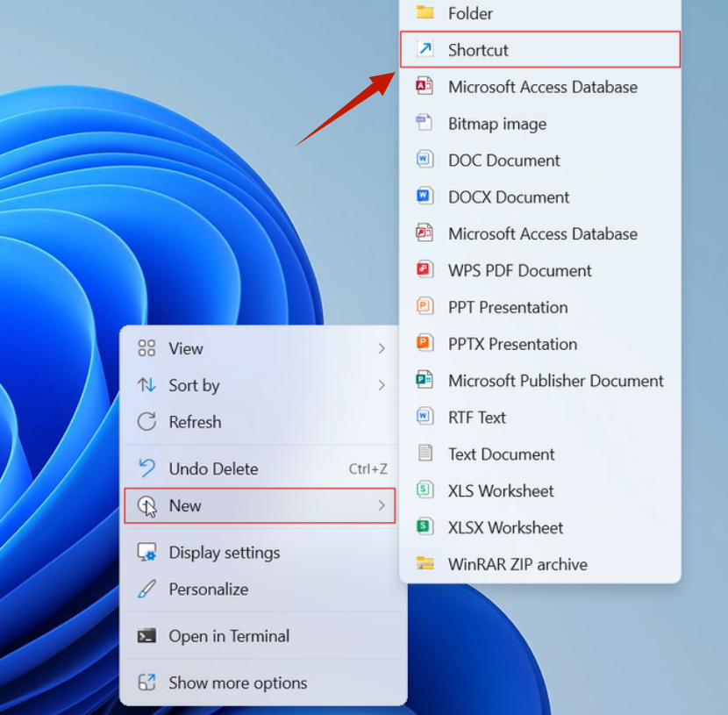728x715 pixels.
Task: Expand the Sort by submenu chevron
Action: pos(382,385)
